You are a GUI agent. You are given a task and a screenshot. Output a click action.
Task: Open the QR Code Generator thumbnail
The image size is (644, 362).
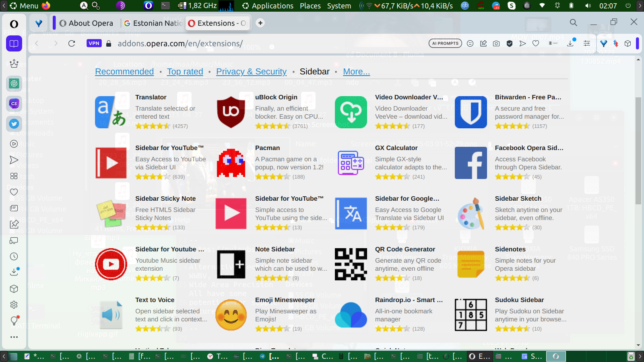coord(351,264)
